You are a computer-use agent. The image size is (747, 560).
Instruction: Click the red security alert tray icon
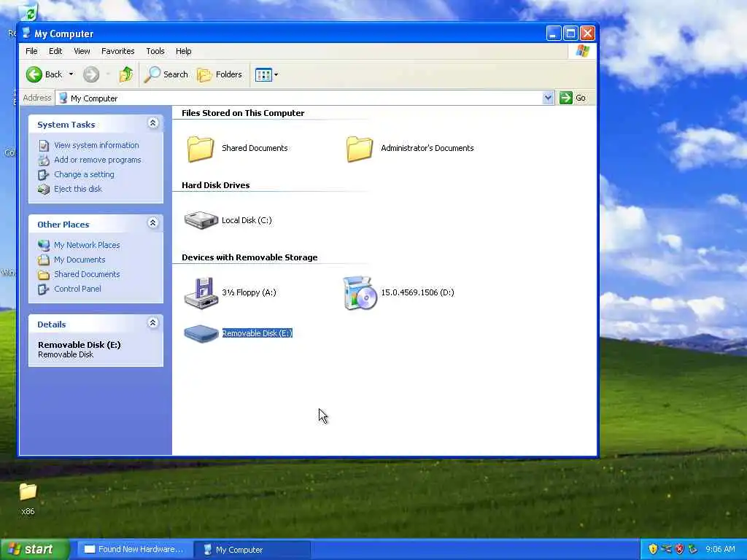point(679,549)
